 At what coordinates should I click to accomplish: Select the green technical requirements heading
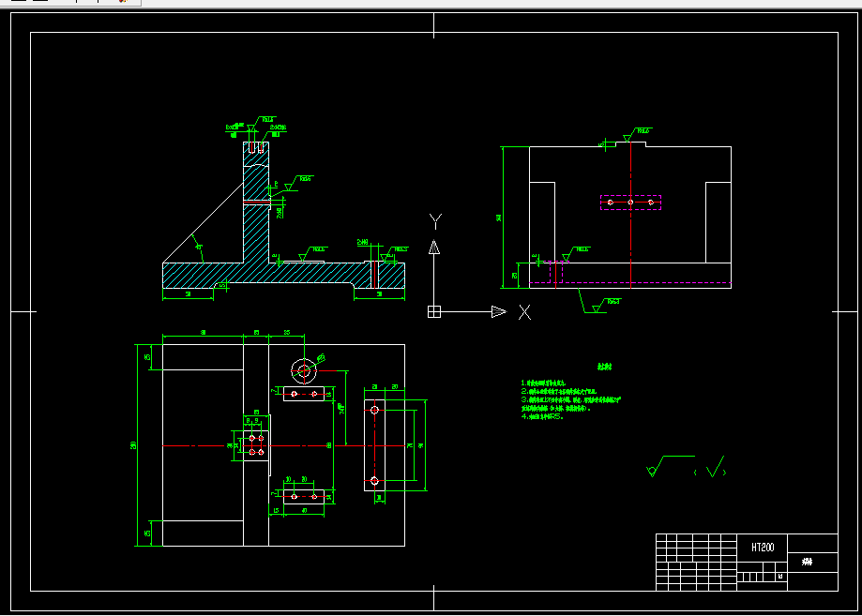[x=604, y=367]
